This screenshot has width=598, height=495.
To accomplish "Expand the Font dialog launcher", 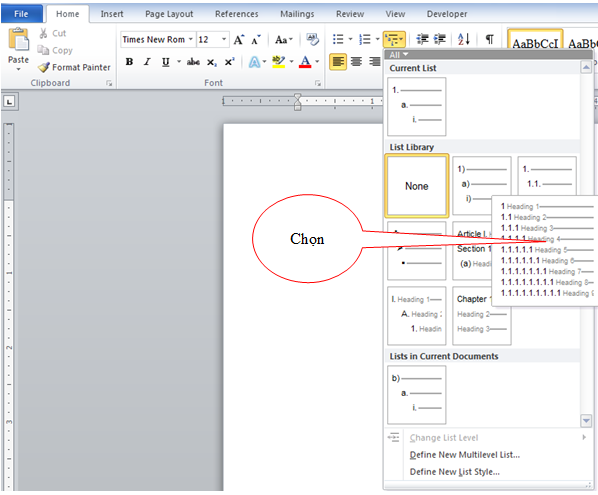I will tap(318, 83).
